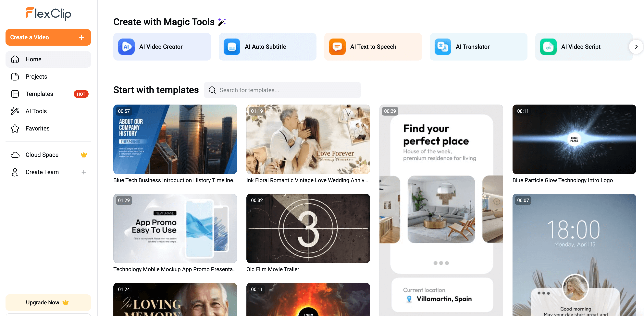This screenshot has height=316, width=644.
Task: Select Old Film Movie Trailer template
Action: point(308,228)
